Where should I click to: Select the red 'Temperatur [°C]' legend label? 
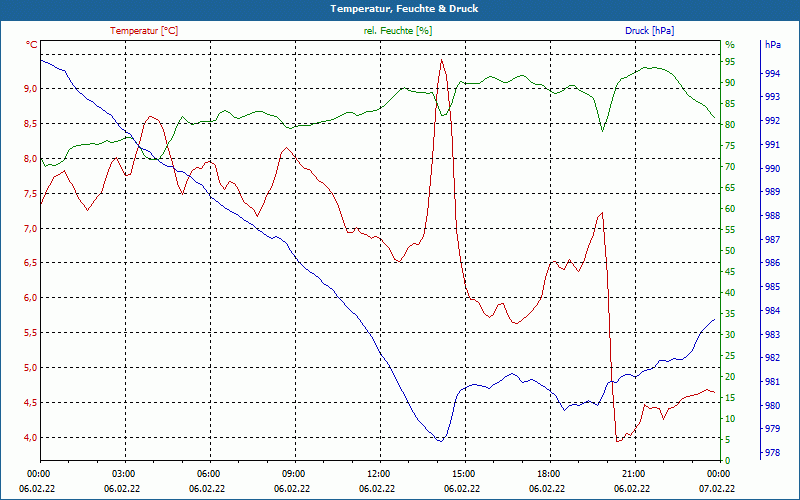(x=144, y=31)
